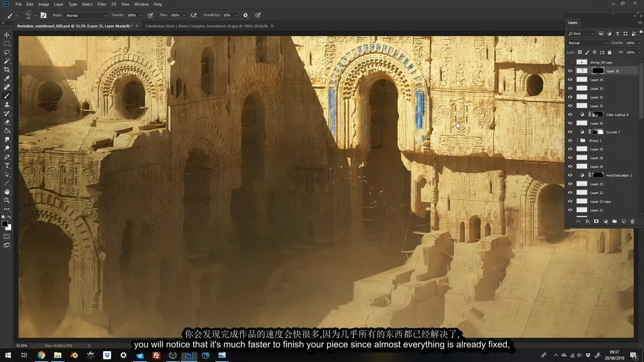Open layer blend mode Normal dropdown
Screen dimensions: 644x362
[588, 43]
